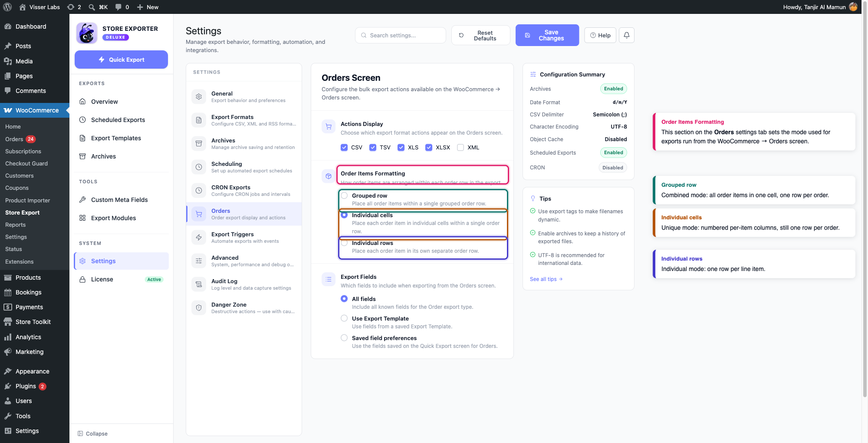The width and height of the screenshot is (868, 443).
Task: Open the License page
Action: [x=121, y=279]
